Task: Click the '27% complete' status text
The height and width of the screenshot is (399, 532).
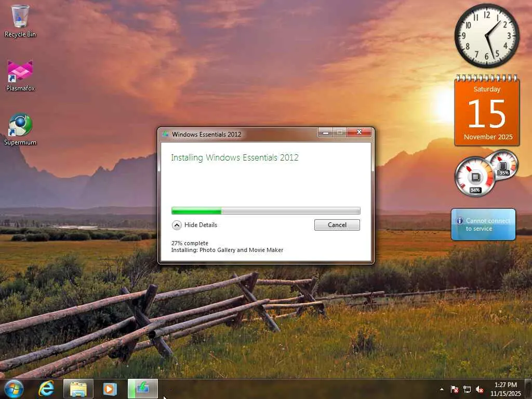Action: coord(190,243)
